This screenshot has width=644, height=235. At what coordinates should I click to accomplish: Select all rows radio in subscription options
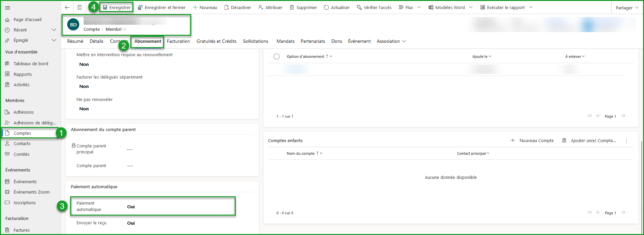coord(277,56)
